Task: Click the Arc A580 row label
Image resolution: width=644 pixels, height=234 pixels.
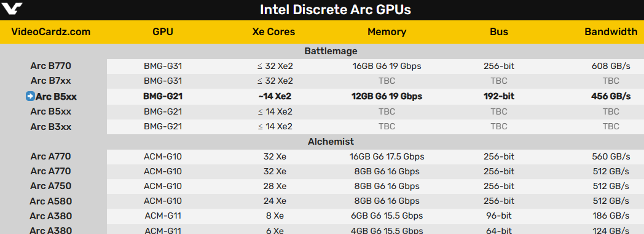Action: tap(51, 201)
